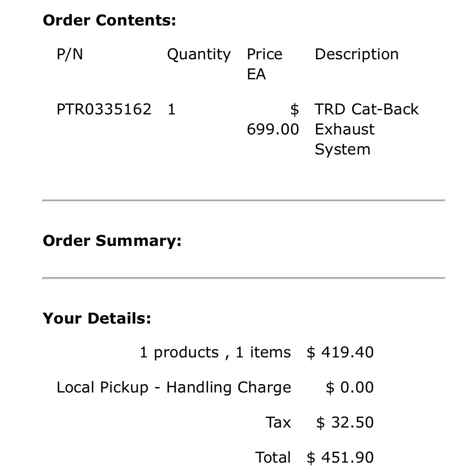Click the Price EA column header
Viewport: 461px width, 476px height.
(x=265, y=64)
